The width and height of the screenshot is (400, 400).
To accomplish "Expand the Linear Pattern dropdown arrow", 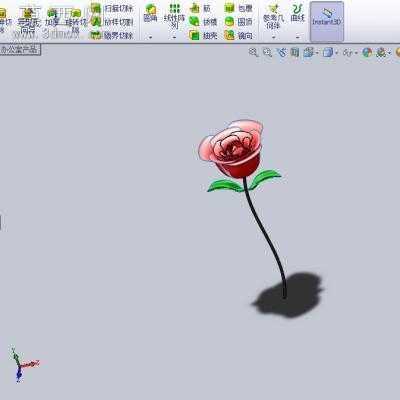I will coord(174,37).
